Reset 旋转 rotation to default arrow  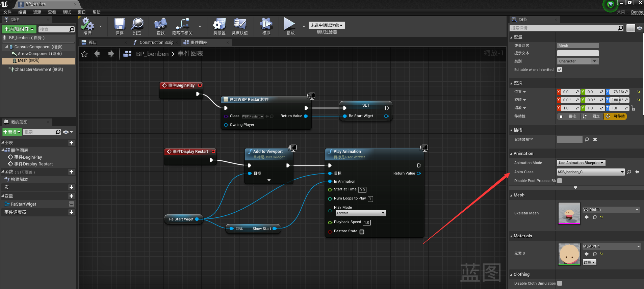pos(638,100)
